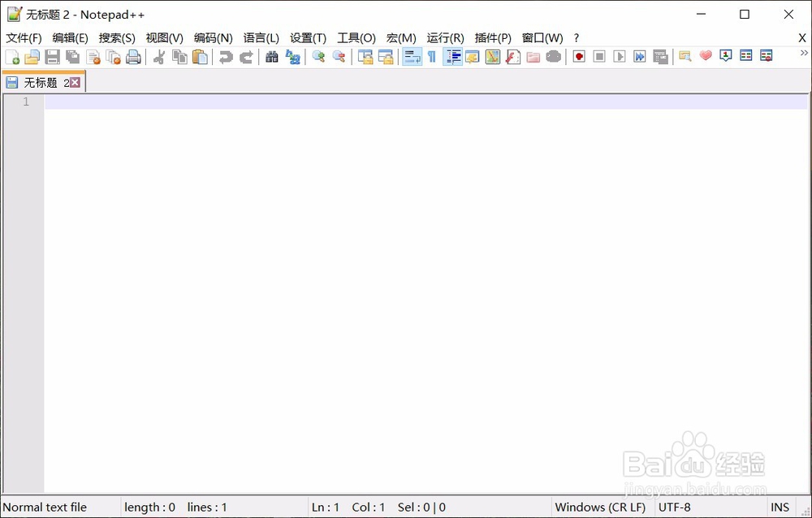812x518 pixels.
Task: Click the Normal text file status entry
Action: (x=45, y=507)
